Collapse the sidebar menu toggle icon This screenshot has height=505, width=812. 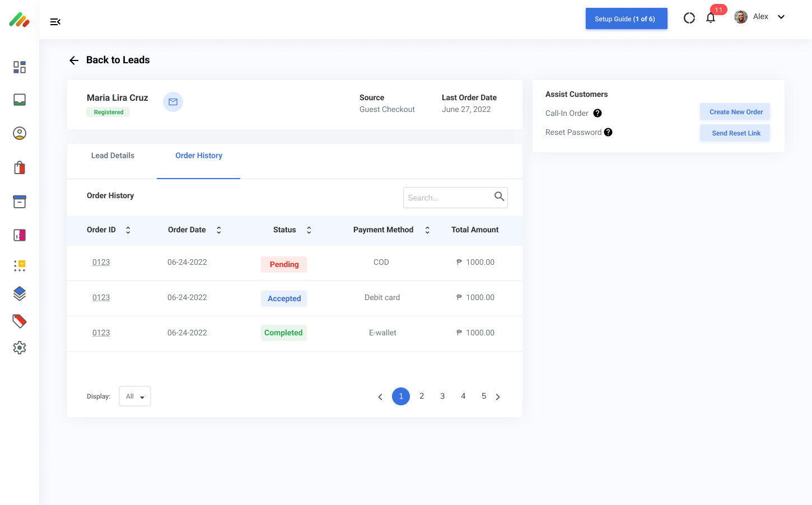point(55,22)
